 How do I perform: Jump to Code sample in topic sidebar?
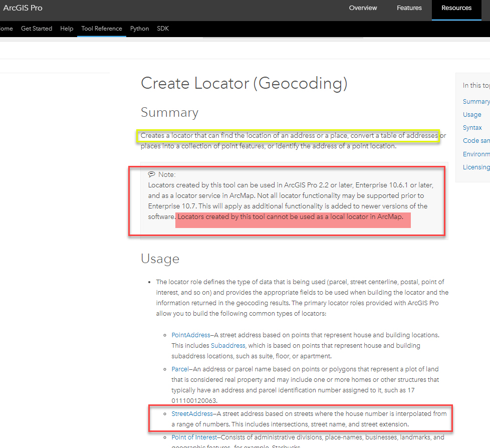(476, 141)
